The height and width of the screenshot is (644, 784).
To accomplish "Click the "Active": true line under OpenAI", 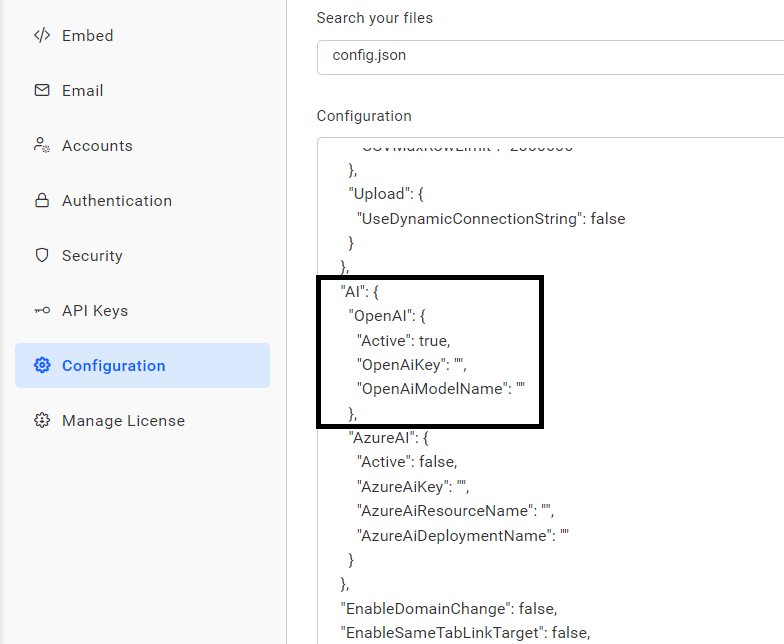I will coord(404,340).
